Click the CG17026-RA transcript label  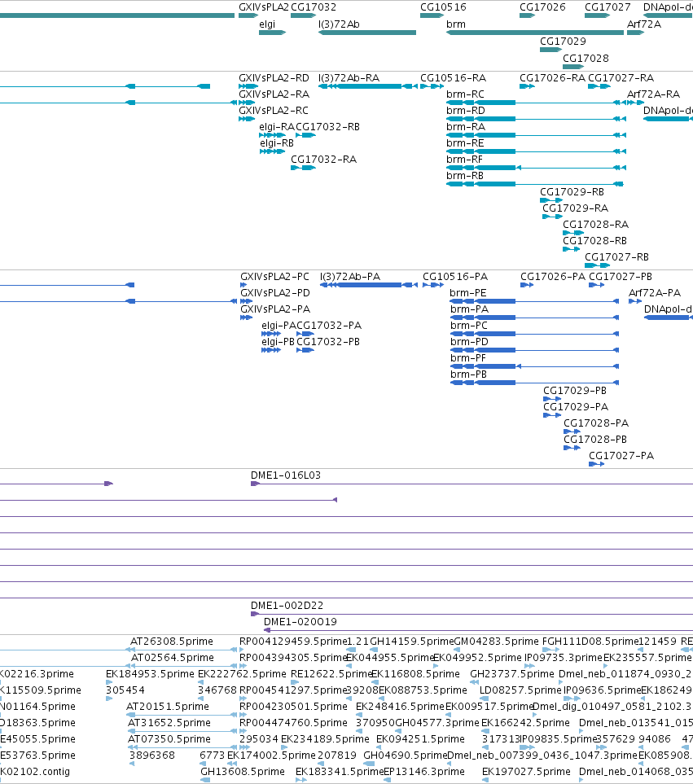coord(552,78)
